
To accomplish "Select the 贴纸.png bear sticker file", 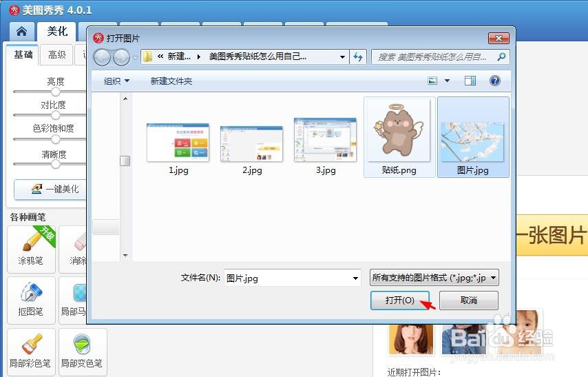I will [x=399, y=137].
